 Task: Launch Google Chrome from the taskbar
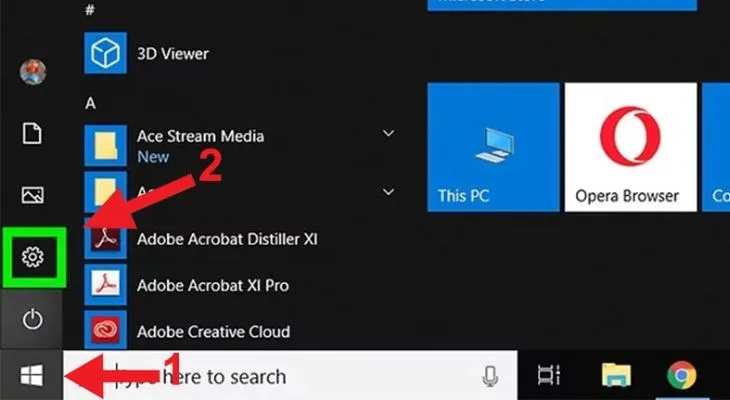coord(681,376)
